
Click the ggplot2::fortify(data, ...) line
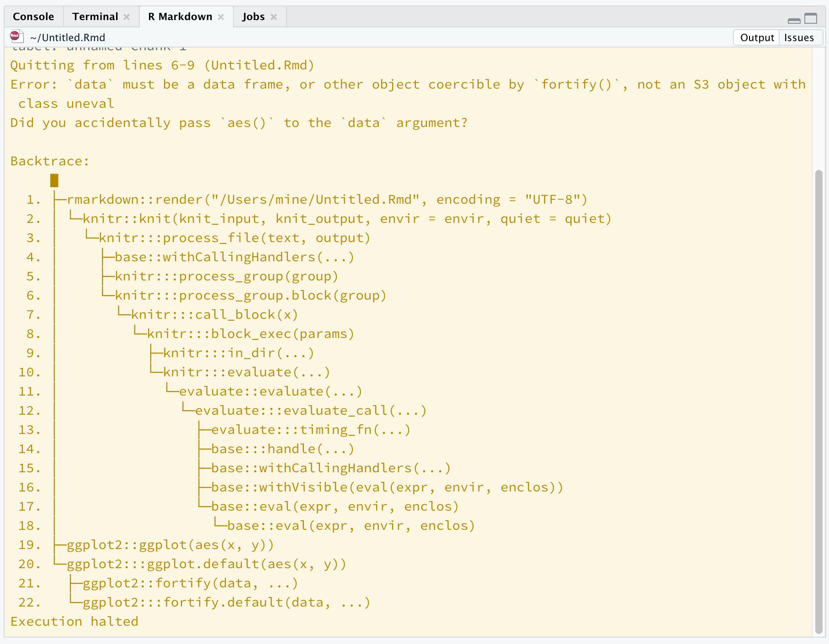191,583
